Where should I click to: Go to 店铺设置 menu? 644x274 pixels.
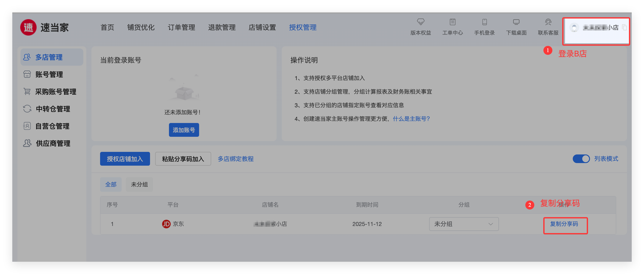[x=262, y=27]
